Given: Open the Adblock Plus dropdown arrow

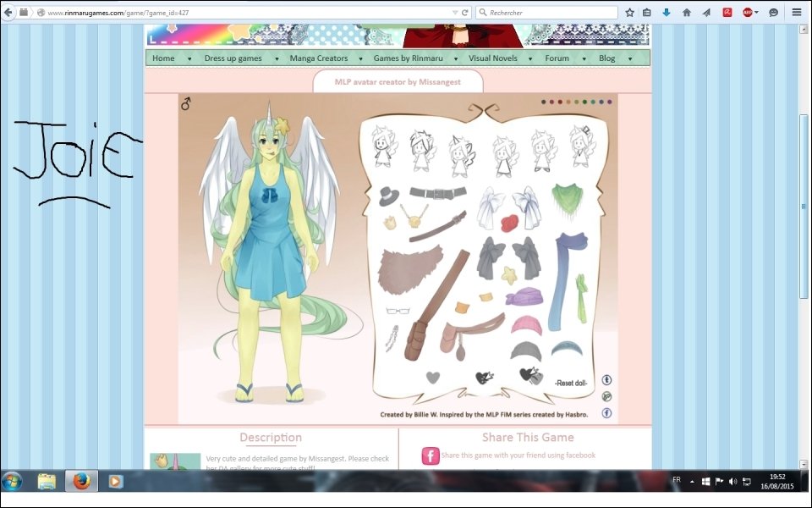Looking at the screenshot, I should (x=756, y=13).
